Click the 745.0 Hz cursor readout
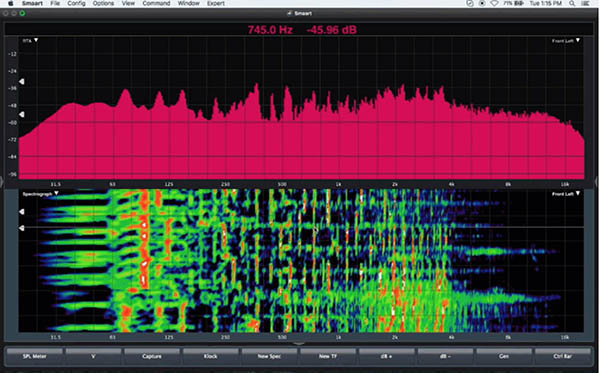The height and width of the screenshot is (373, 600). (270, 30)
